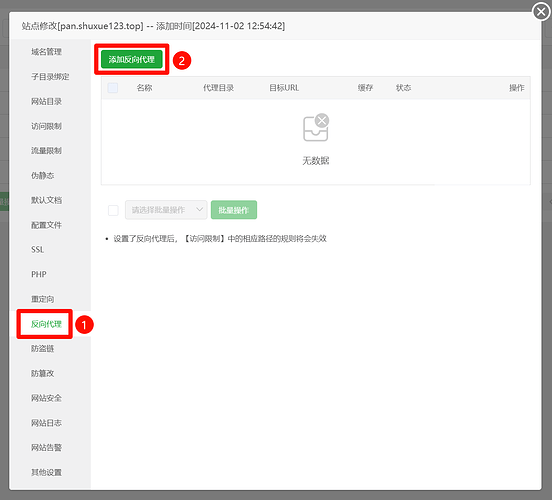
Task: Switch to 子目录绑定 tab
Action: tap(50, 76)
